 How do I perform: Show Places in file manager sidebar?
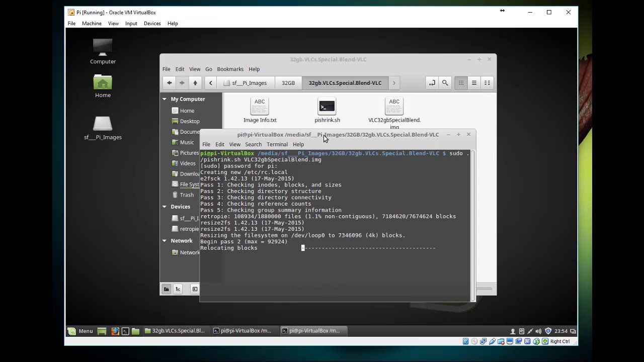167,289
